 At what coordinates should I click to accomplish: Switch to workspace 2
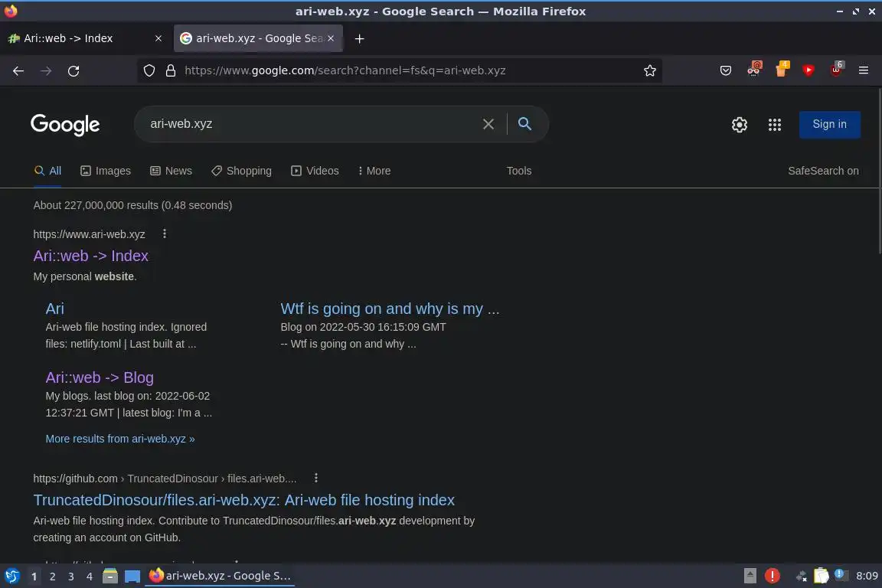(x=52, y=577)
